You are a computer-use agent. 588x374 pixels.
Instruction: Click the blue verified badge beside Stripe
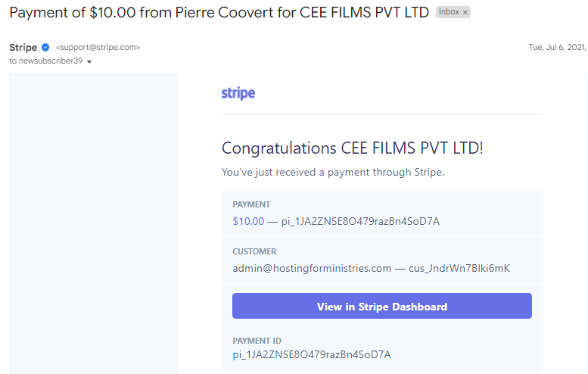tap(45, 47)
